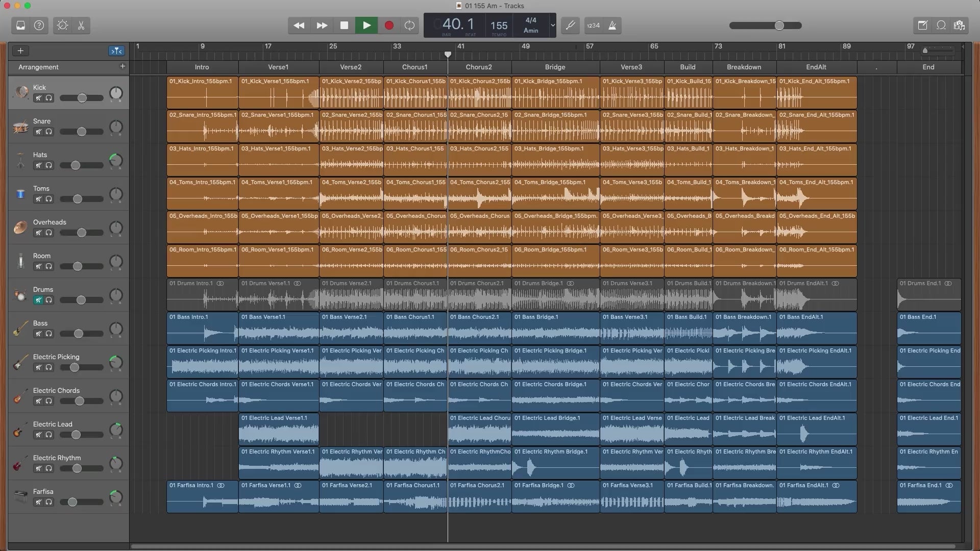Screen dimensions: 980x551
Task: Open the LCD display mode dropdown arrow
Action: (x=552, y=26)
